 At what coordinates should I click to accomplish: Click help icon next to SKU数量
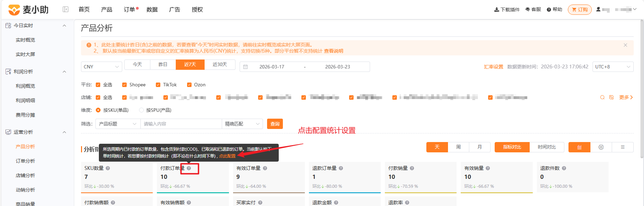[x=108, y=168]
